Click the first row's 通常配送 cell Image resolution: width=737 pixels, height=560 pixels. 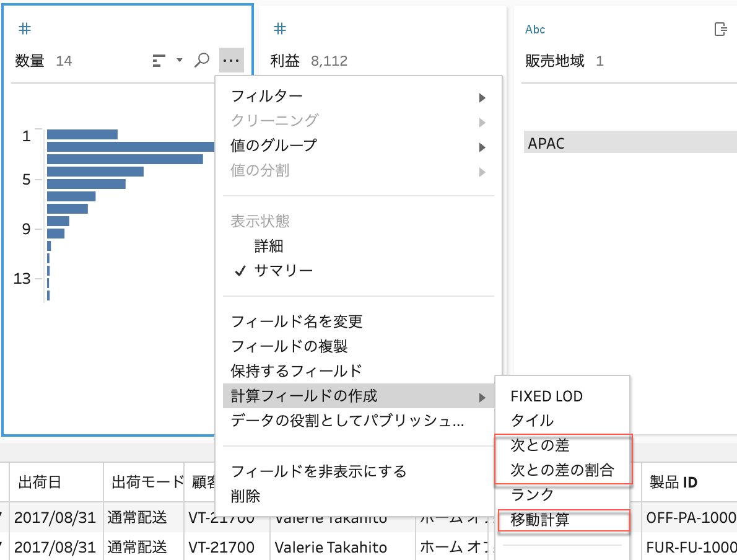(x=144, y=518)
